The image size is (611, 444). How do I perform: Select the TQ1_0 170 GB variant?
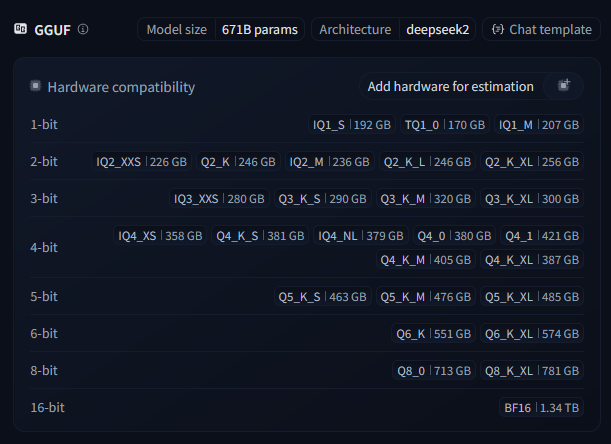[445, 125]
